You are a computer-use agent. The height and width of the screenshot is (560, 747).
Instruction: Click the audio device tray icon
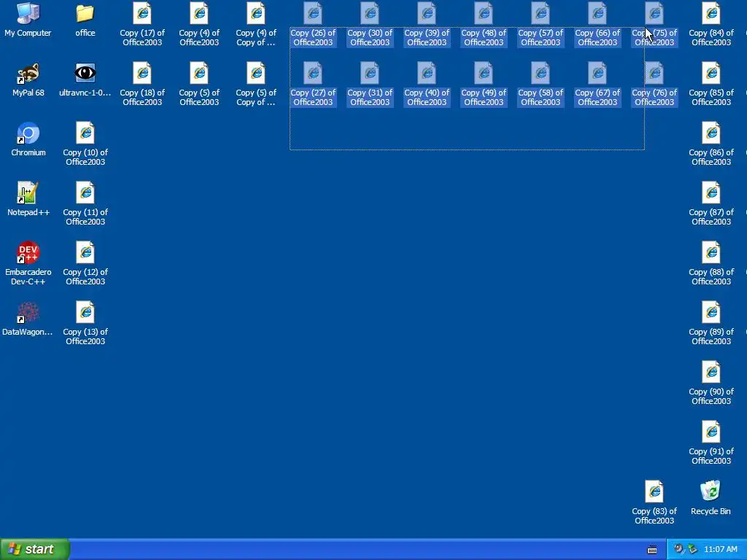point(678,549)
